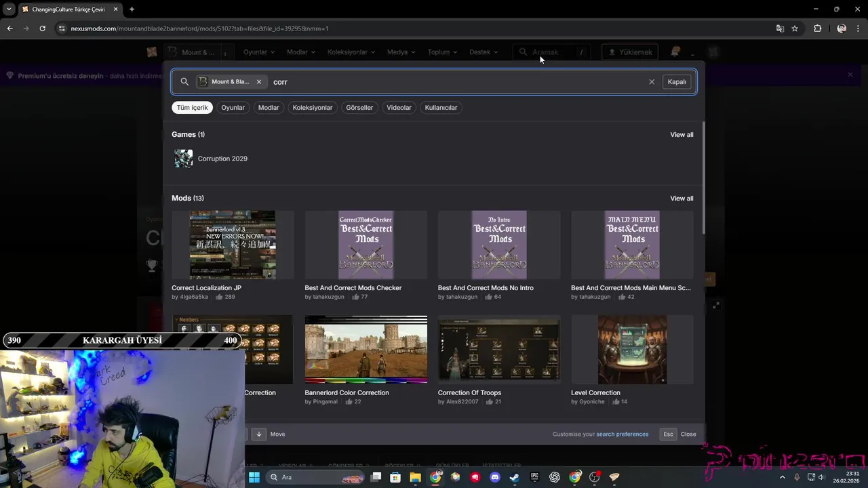Image resolution: width=868 pixels, height=488 pixels.
Task: Open the Chrome profile avatar
Action: point(842,28)
